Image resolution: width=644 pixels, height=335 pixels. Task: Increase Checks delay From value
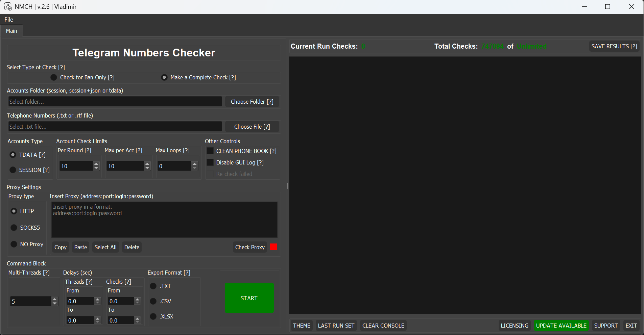tap(137, 299)
